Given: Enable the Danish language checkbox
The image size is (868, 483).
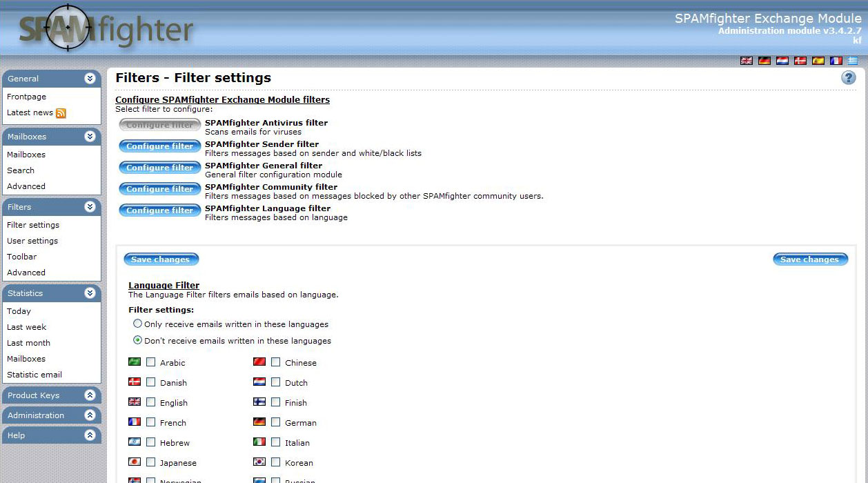Looking at the screenshot, I should coord(151,382).
